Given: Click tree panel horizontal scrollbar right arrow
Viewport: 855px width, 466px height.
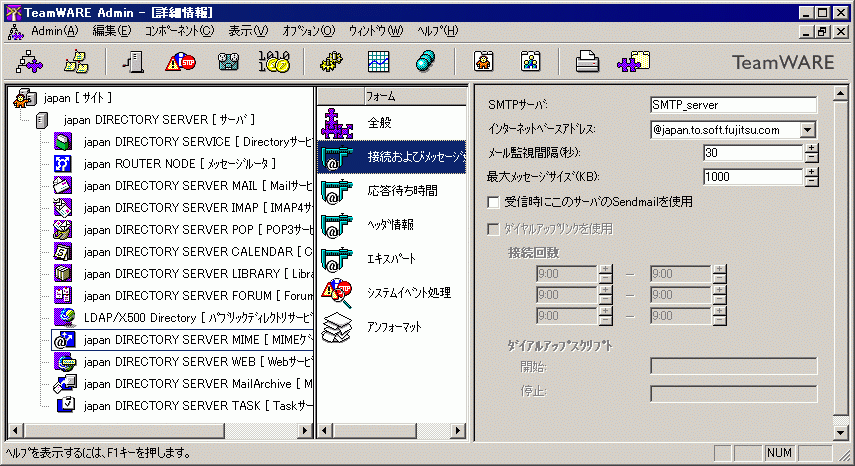Looking at the screenshot, I should [x=305, y=431].
